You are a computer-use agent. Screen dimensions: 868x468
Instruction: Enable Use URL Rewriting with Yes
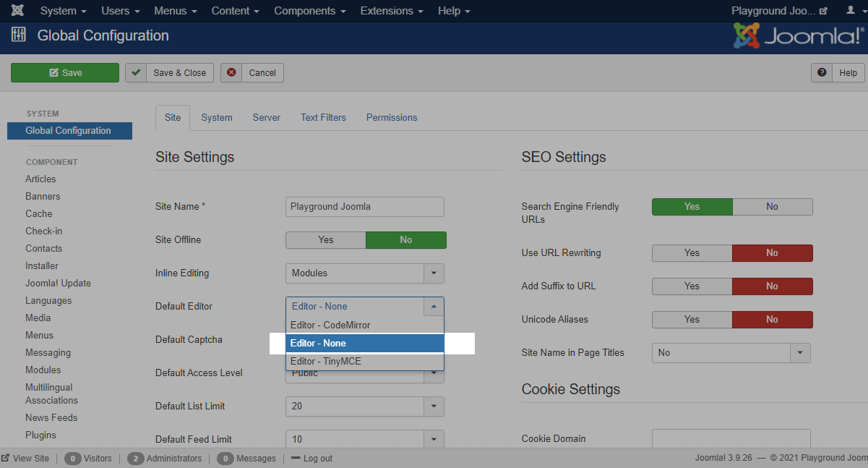(x=692, y=253)
